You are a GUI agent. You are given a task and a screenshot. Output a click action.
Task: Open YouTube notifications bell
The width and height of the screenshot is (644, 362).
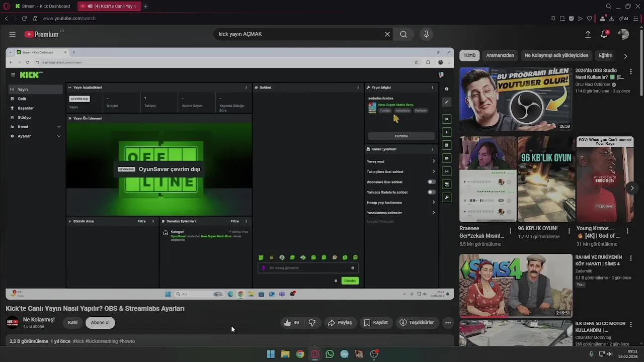coord(605,34)
